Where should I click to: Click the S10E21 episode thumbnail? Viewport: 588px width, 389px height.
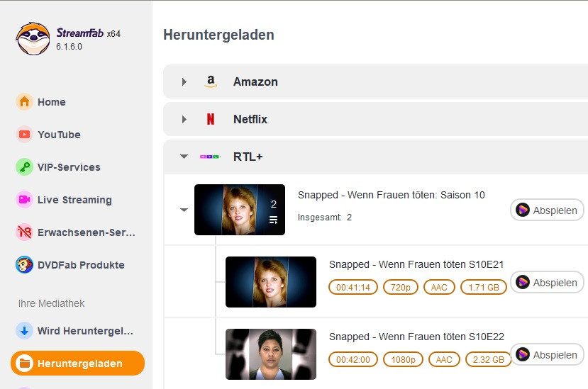coord(270,282)
